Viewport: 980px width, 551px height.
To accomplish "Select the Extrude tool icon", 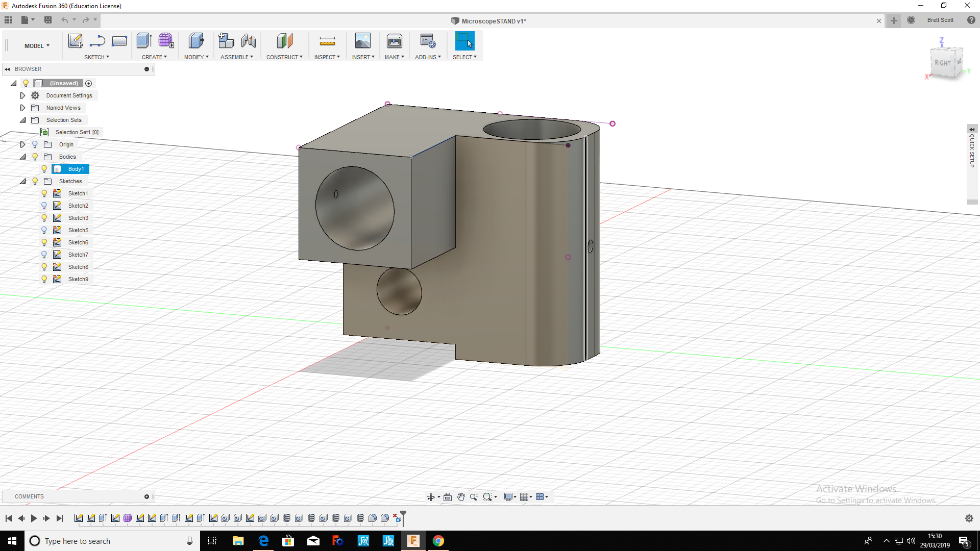I will point(144,41).
